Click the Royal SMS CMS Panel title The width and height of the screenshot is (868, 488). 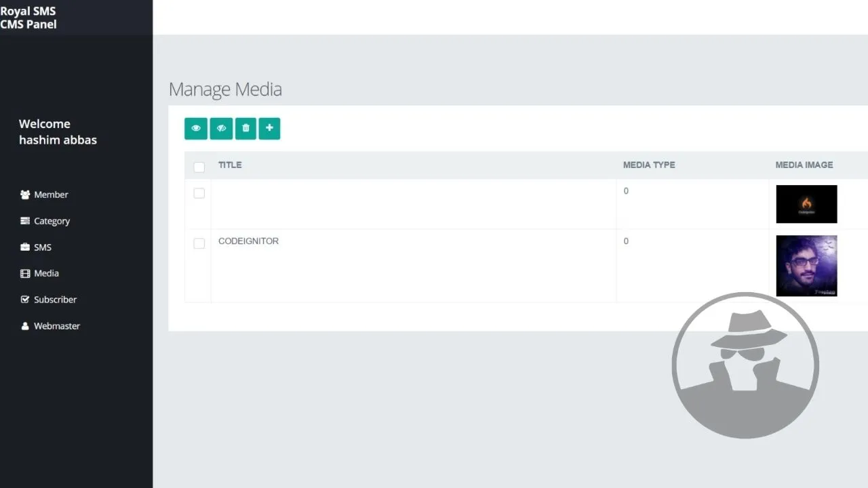pos(28,18)
